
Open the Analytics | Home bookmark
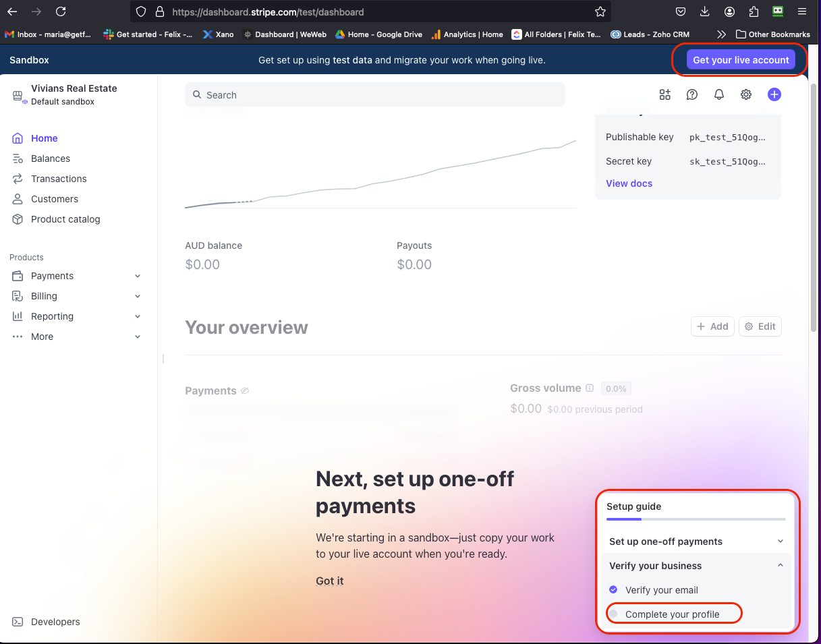click(467, 34)
